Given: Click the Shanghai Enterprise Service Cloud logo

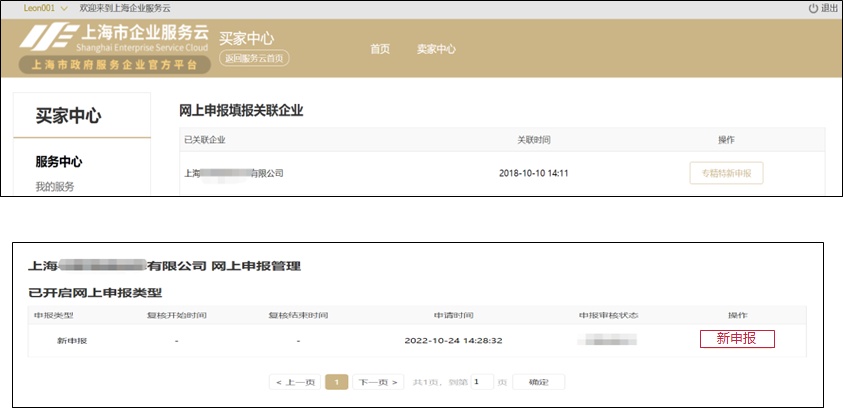Looking at the screenshot, I should tap(110, 48).
